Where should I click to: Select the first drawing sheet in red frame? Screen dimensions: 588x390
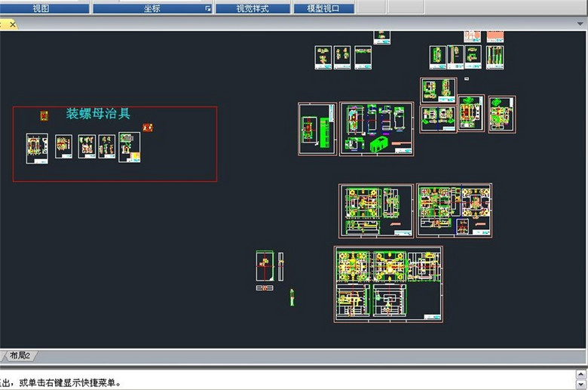[x=37, y=148]
